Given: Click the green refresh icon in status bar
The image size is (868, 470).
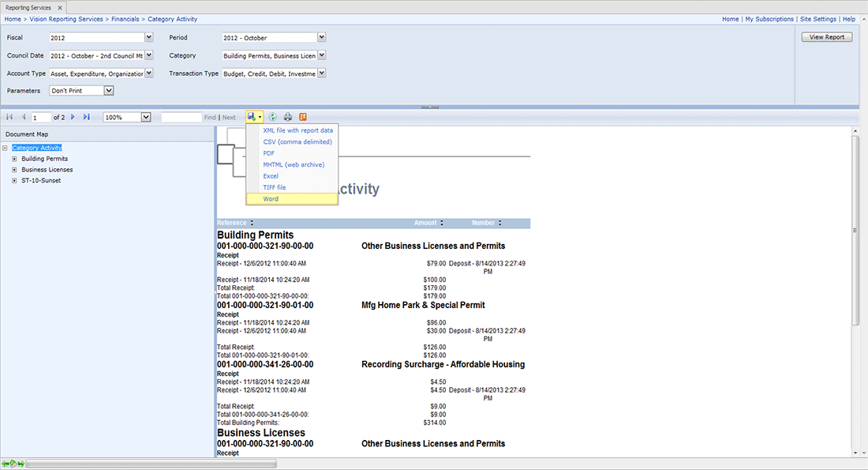Looking at the screenshot, I should pyautogui.click(x=13, y=464).
